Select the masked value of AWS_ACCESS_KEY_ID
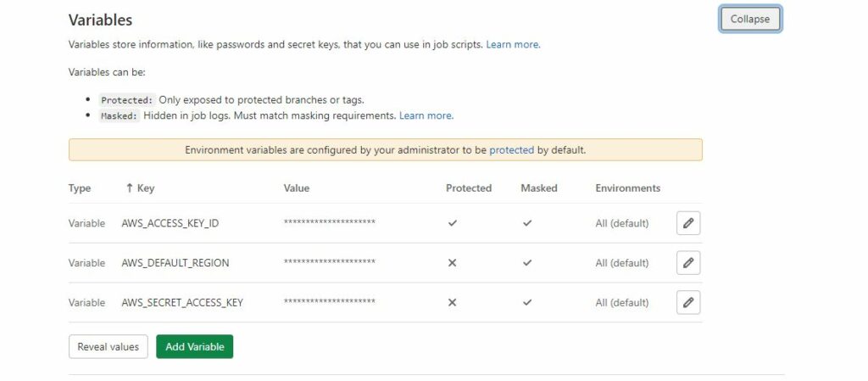Viewport: 868px width, 381px height. click(330, 223)
